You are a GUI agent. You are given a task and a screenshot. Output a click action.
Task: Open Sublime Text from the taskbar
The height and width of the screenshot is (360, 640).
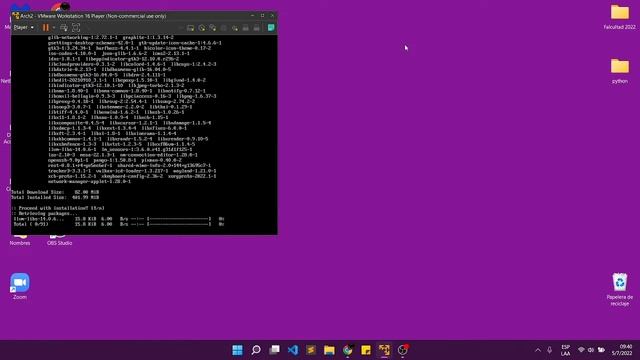[x=311, y=350]
